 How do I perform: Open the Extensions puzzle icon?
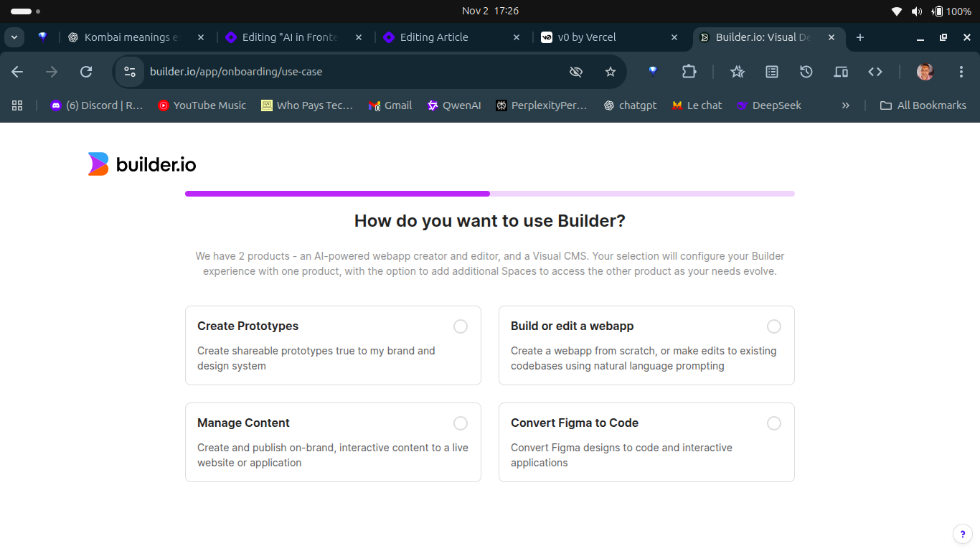pos(689,72)
